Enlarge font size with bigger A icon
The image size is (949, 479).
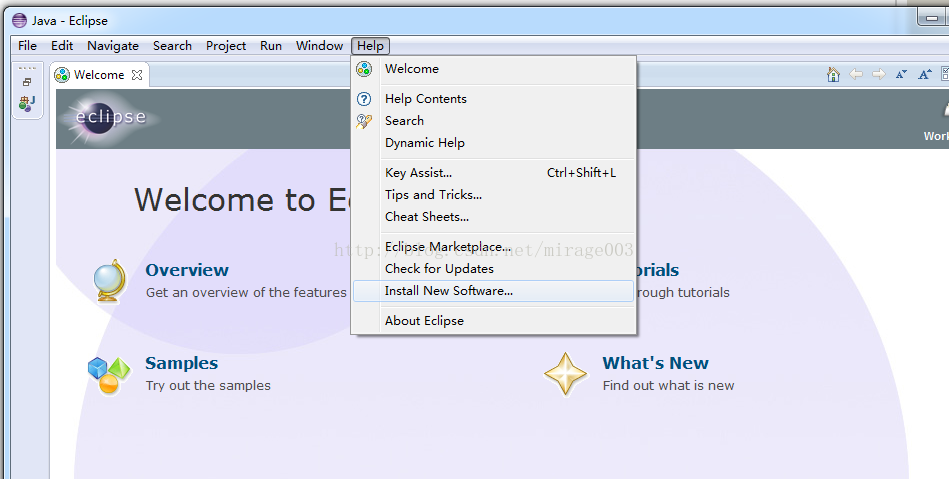pyautogui.click(x=925, y=74)
